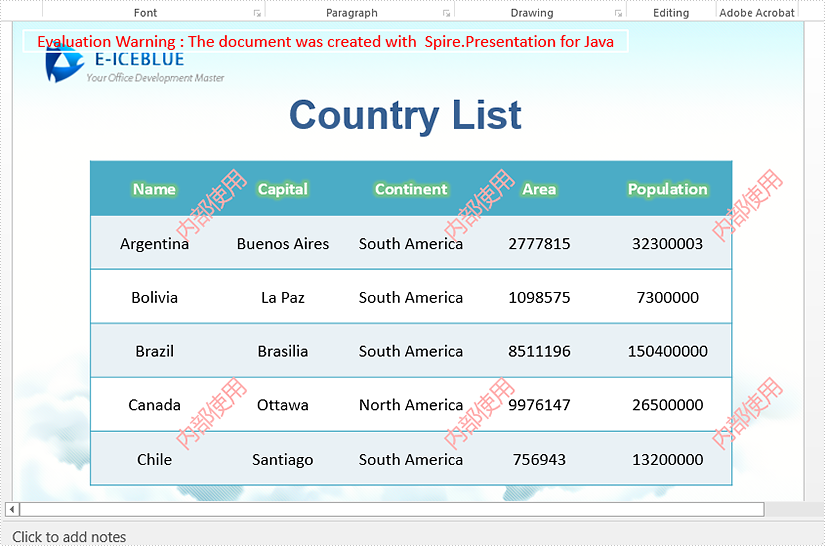Click the 2777815 area cell

click(539, 243)
